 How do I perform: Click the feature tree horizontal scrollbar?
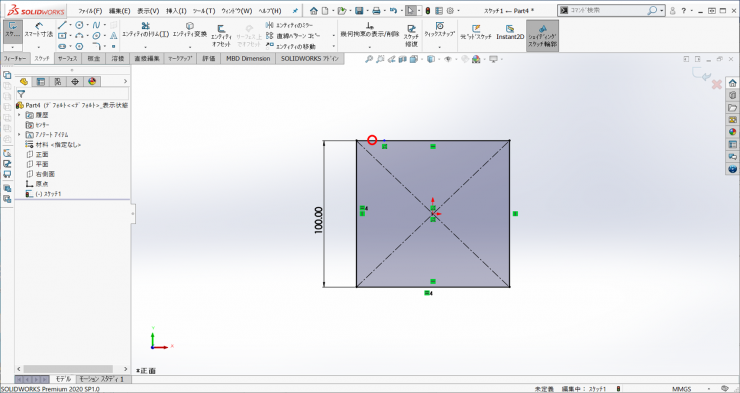(x=68, y=368)
